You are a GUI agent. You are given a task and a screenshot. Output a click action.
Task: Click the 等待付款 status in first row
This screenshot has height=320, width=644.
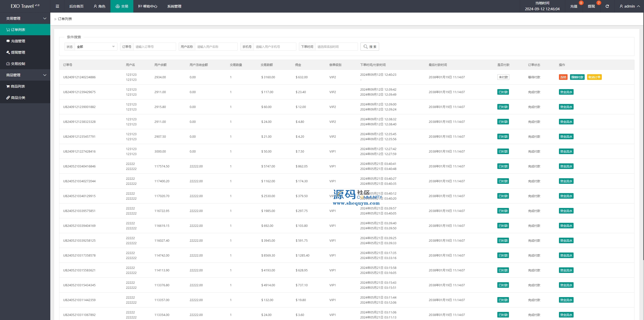click(534, 77)
